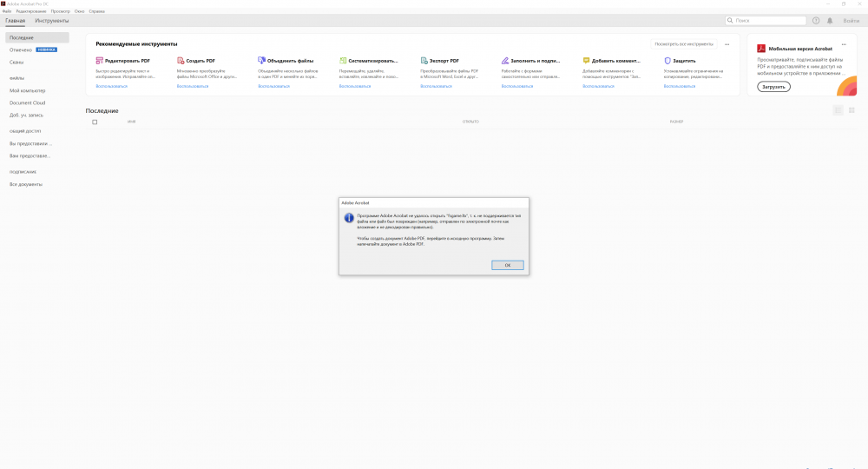Open the Справка menu
This screenshot has height=469, width=868.
point(97,11)
